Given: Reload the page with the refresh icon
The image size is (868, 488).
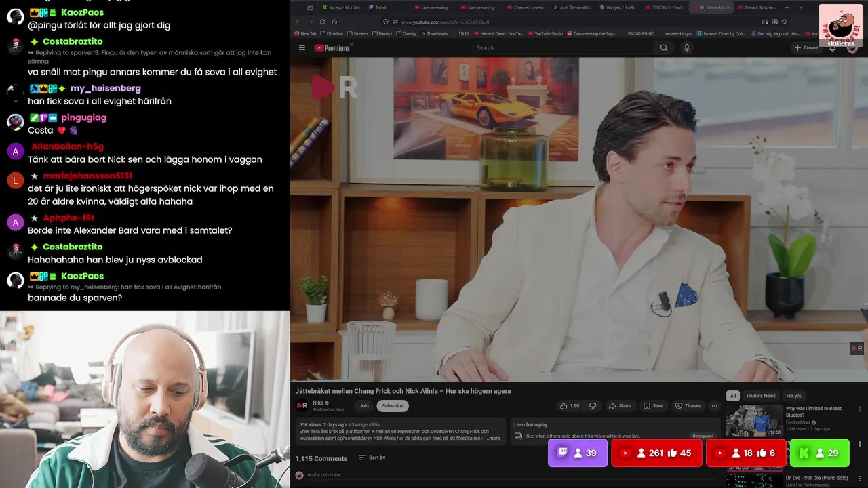Looking at the screenshot, I should coord(322,22).
